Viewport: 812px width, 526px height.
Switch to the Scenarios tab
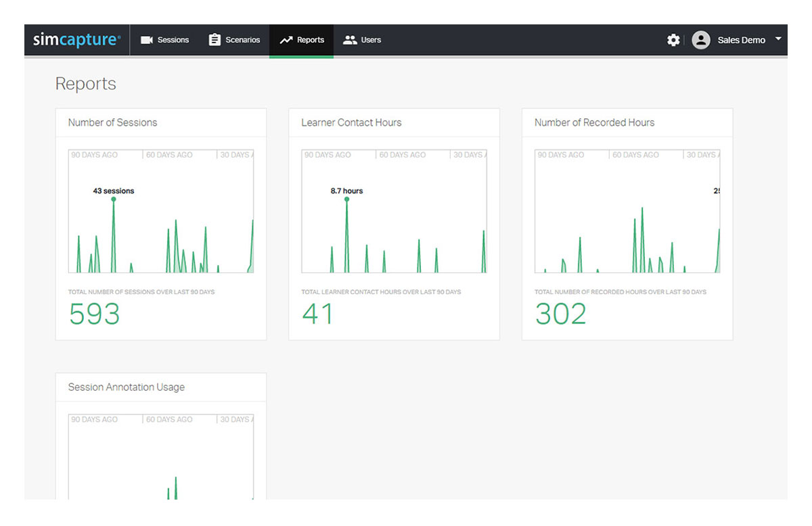coord(243,40)
